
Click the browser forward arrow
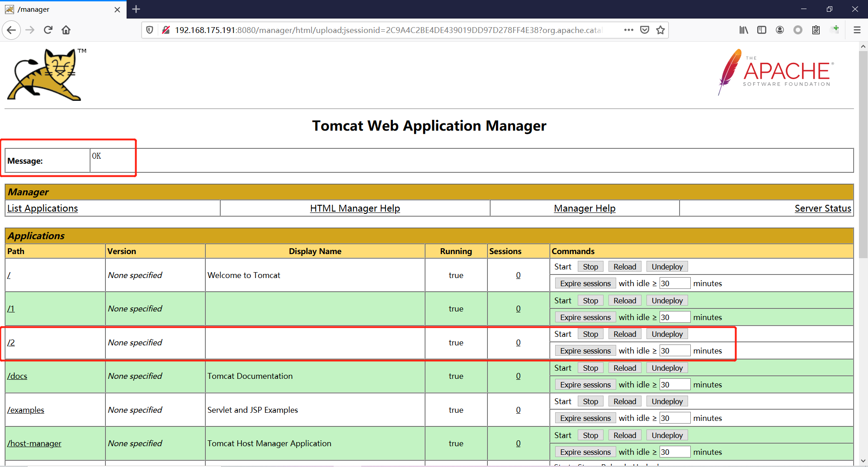point(30,30)
